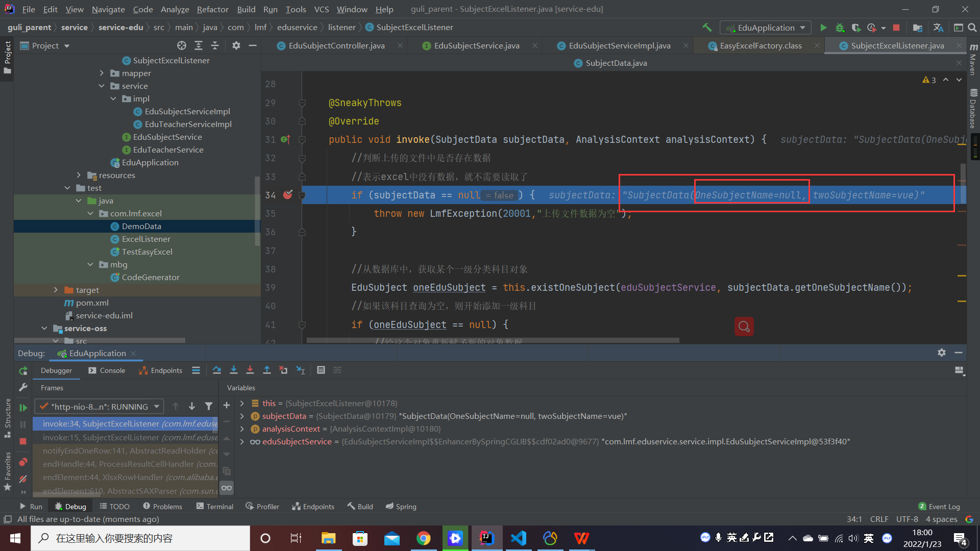The image size is (980, 551).
Task: Open VS Code from the Windows taskbar
Action: pos(518,538)
